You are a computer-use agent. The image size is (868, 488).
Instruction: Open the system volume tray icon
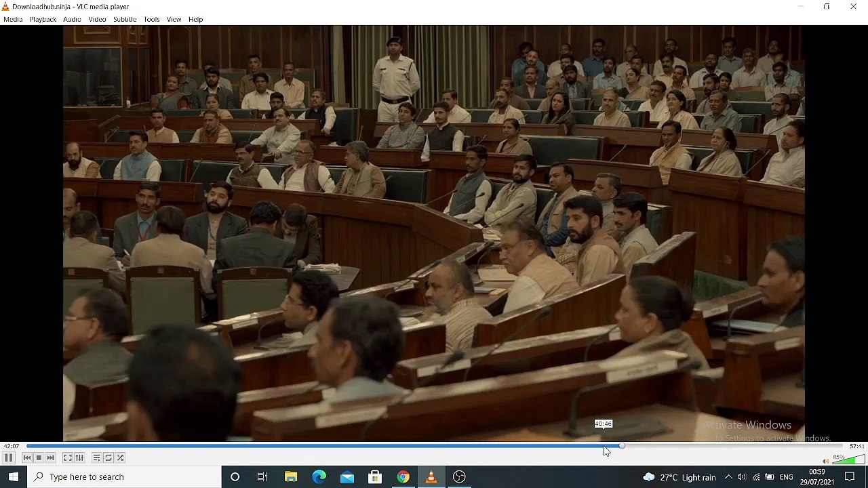[742, 477]
